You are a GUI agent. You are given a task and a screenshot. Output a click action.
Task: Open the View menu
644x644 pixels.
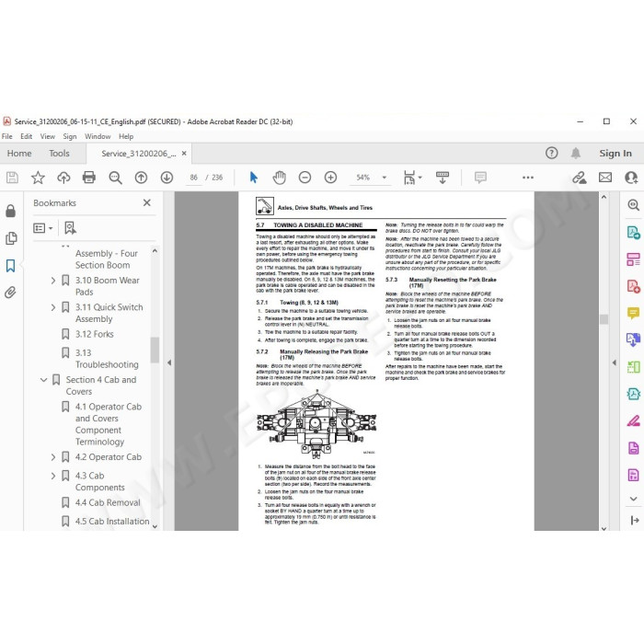click(48, 136)
